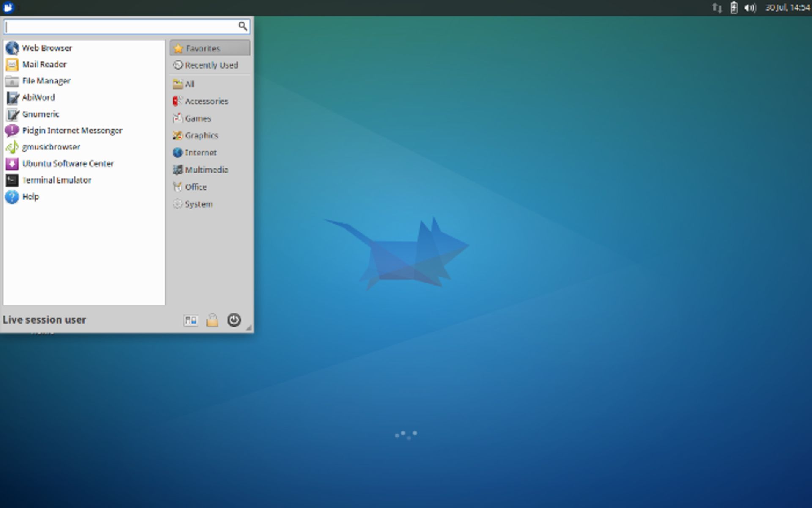This screenshot has height=508, width=812.
Task: Open Help
Action: (31, 197)
